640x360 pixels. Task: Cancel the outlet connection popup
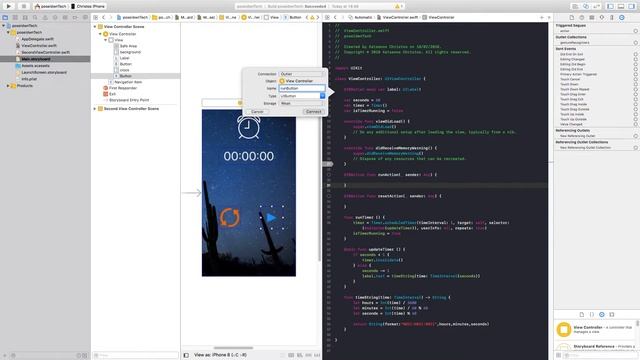pos(257,111)
